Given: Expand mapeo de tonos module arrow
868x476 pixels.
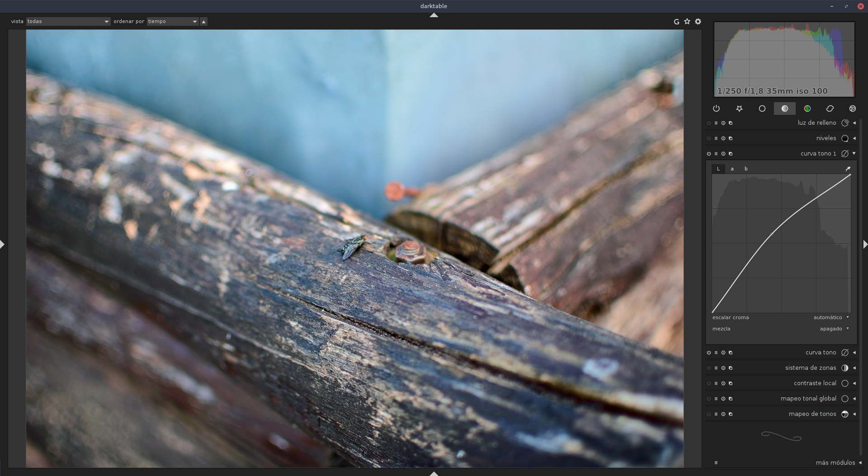Looking at the screenshot, I should 854,414.
